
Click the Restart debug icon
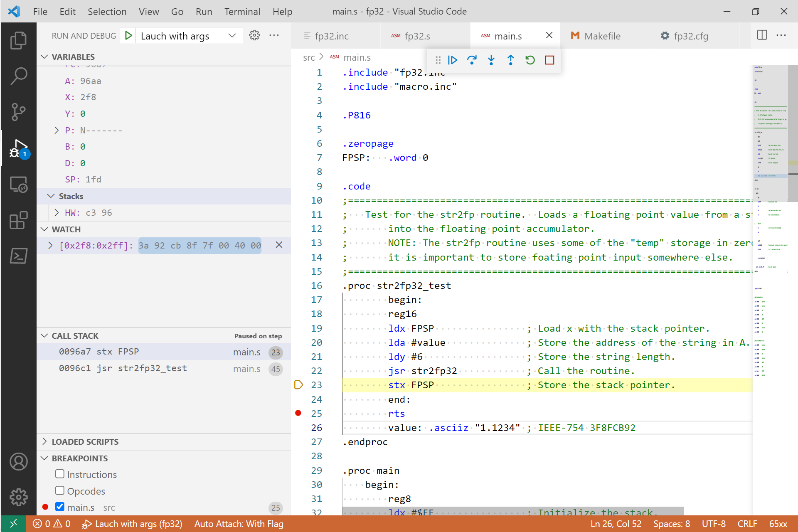530,60
